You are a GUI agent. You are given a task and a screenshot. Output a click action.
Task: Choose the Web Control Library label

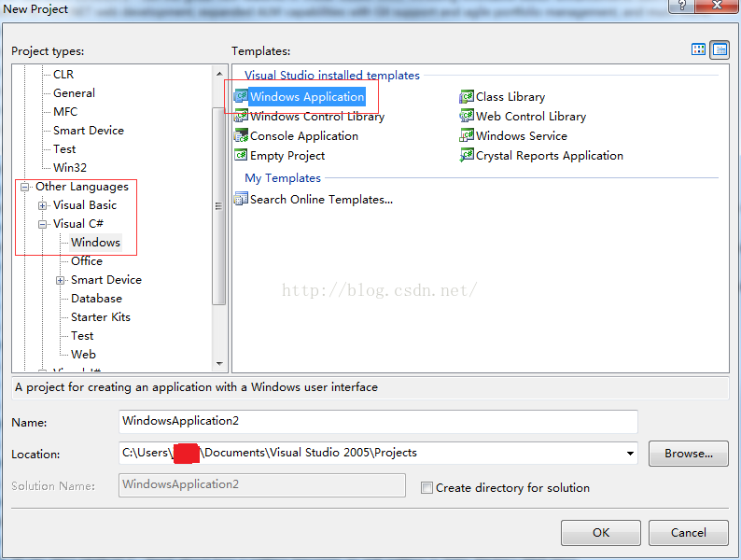point(531,117)
